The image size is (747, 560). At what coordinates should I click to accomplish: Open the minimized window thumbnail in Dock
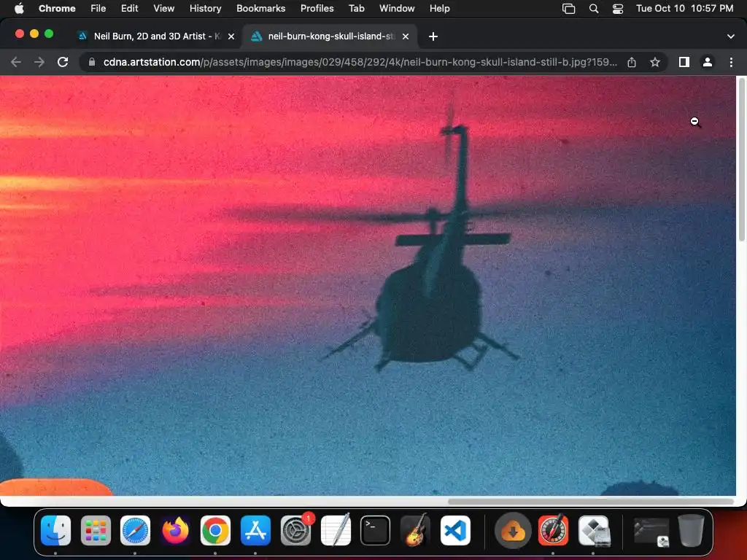(651, 532)
